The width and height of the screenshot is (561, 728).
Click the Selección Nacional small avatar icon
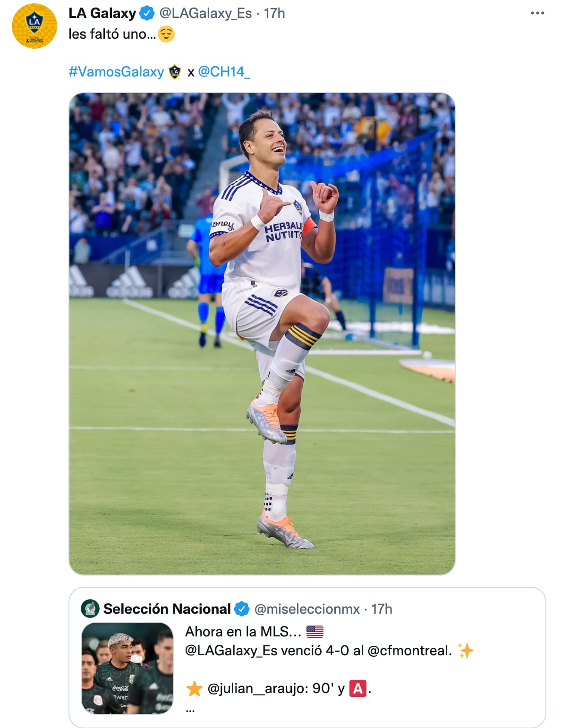tap(90, 609)
